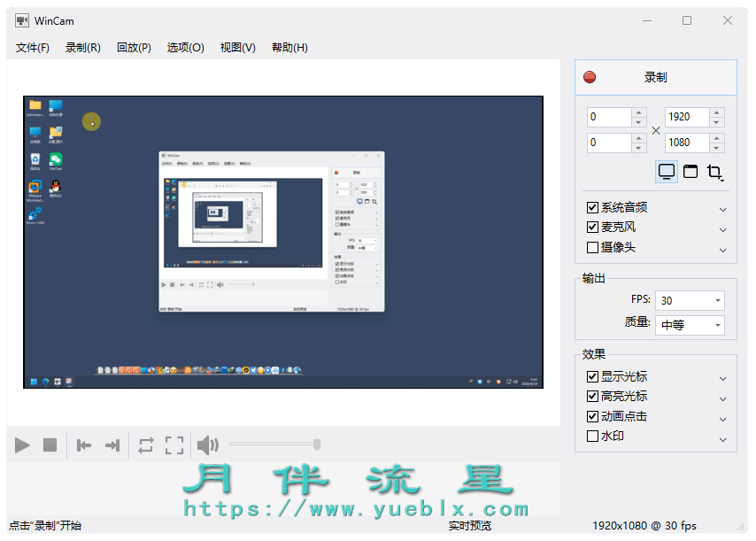Viewport: 756px width, 541px height.
Task: Expand 麦克风 options chevron
Action: coord(722,230)
